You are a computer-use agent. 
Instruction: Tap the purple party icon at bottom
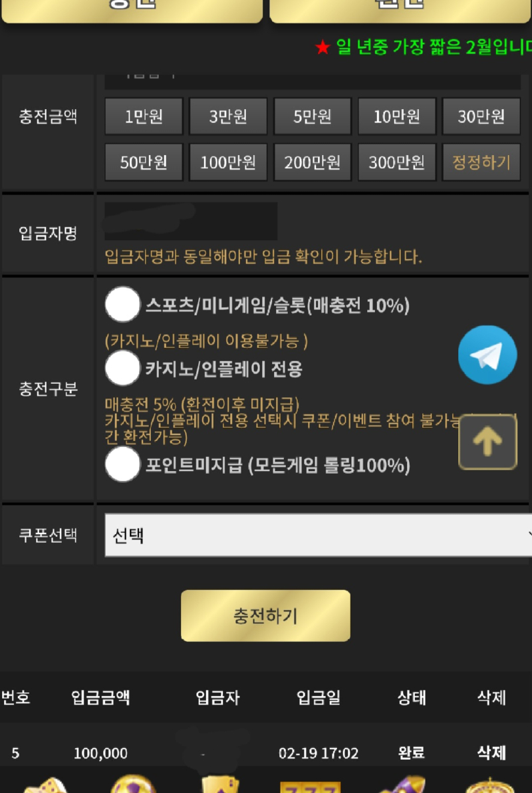(x=402, y=784)
